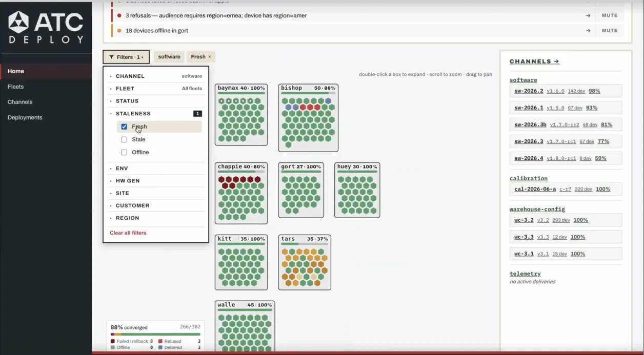The width and height of the screenshot is (644, 355).
Task: Click Clear all filters
Action: tap(128, 233)
